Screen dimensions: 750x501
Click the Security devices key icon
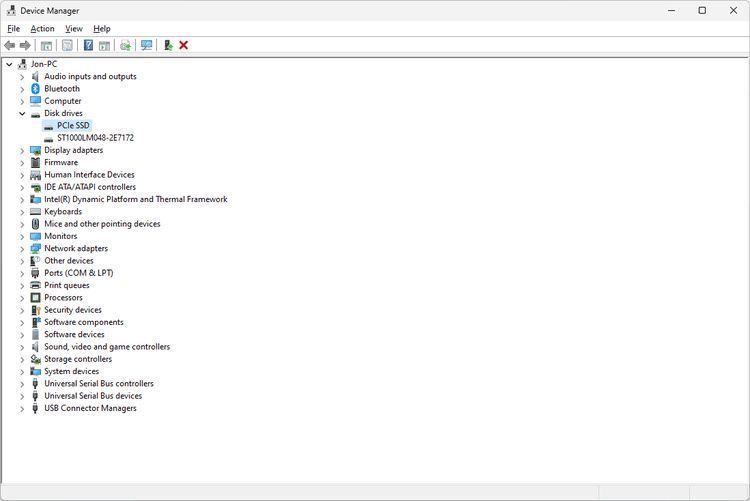[35, 310]
